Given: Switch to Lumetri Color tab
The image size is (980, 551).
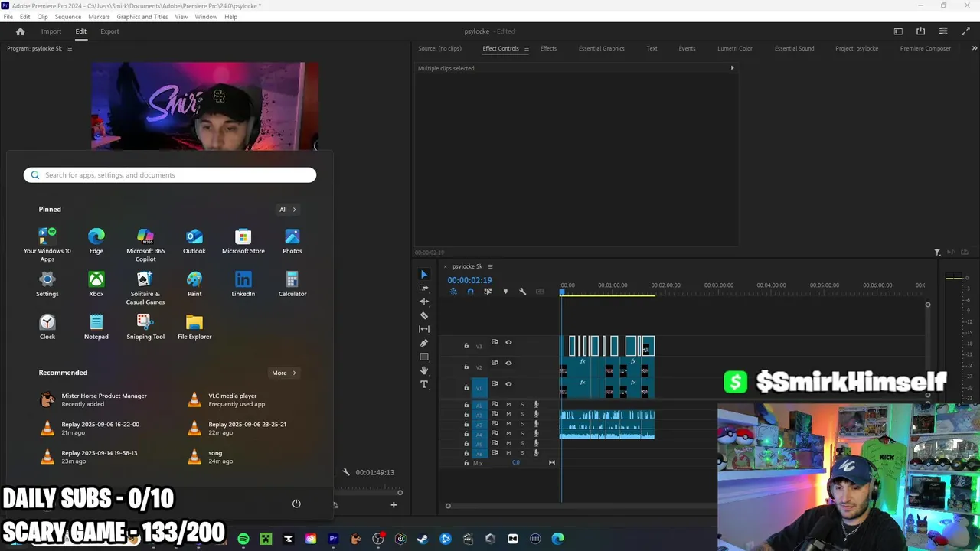Looking at the screenshot, I should click(x=735, y=48).
